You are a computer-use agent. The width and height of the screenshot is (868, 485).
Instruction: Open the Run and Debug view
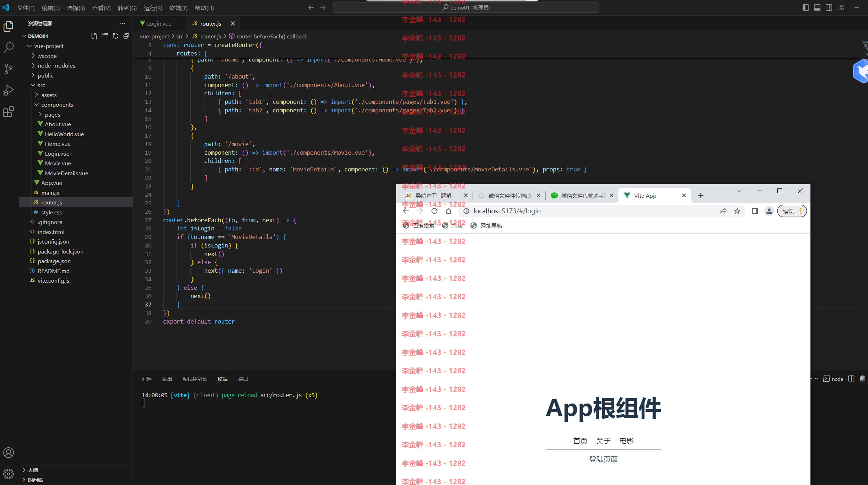9,90
